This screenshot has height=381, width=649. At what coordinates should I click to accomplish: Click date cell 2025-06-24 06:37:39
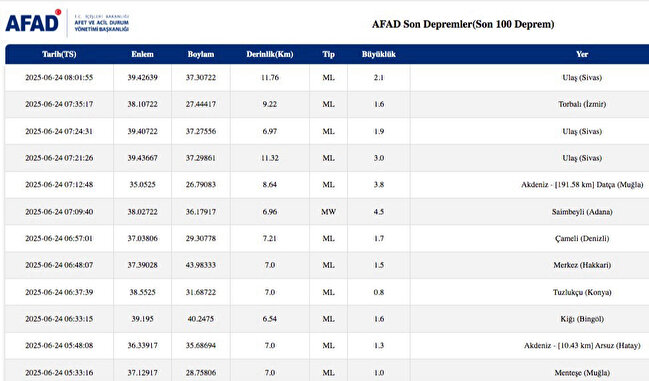59,292
